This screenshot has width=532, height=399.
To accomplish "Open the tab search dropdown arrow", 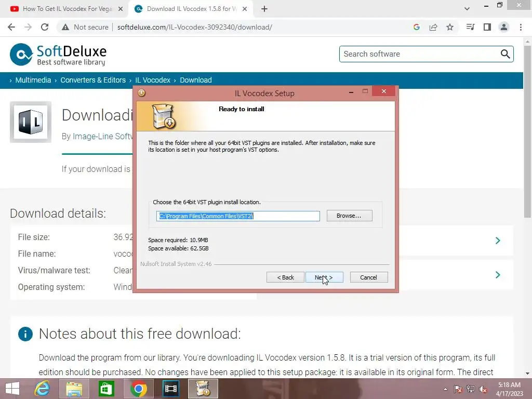I will [x=467, y=9].
